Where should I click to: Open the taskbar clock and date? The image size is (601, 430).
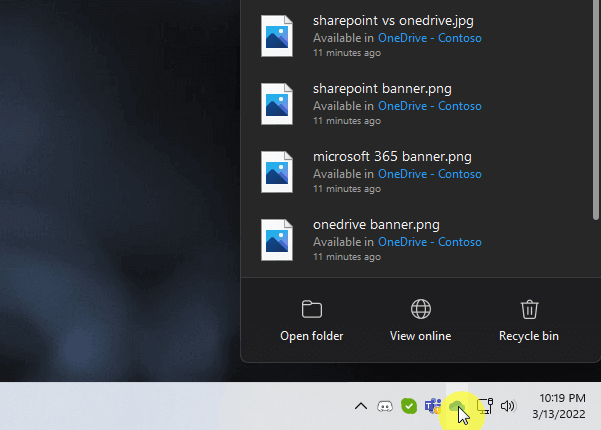click(559, 406)
